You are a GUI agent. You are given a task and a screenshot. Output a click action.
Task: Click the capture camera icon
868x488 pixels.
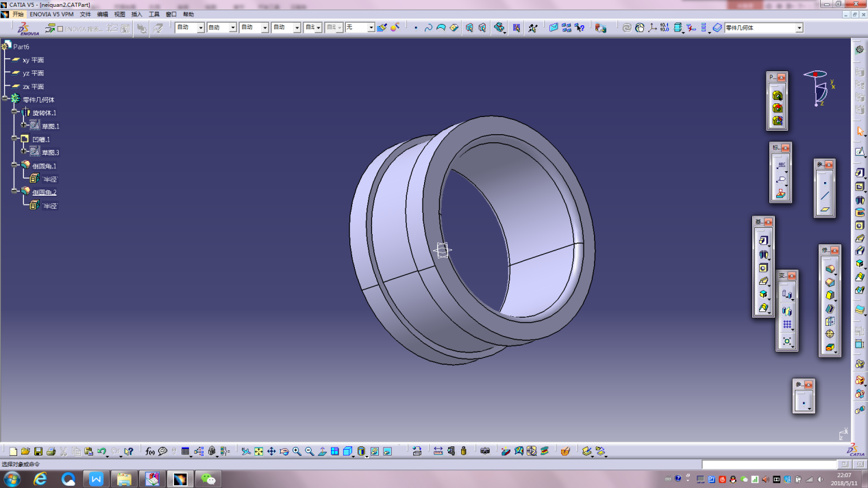pyautogui.click(x=485, y=452)
